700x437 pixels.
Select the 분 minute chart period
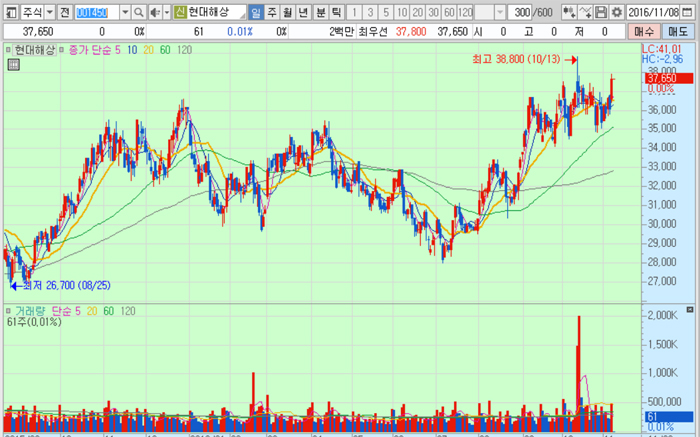(321, 12)
